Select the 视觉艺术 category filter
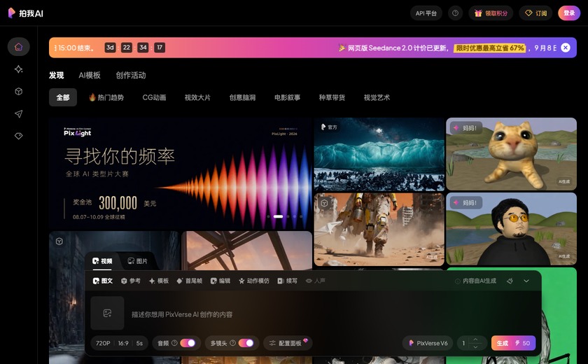Viewport: 588px width, 364px height. pos(377,97)
